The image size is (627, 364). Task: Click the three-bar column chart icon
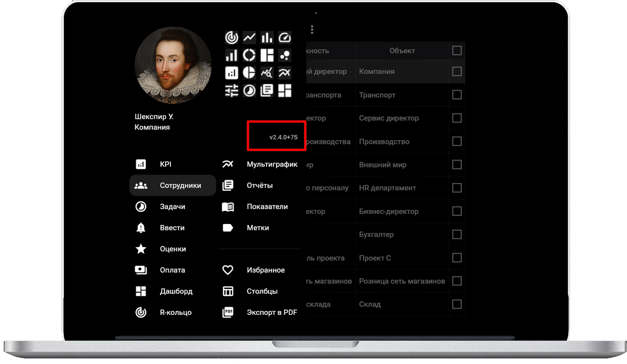click(x=267, y=38)
